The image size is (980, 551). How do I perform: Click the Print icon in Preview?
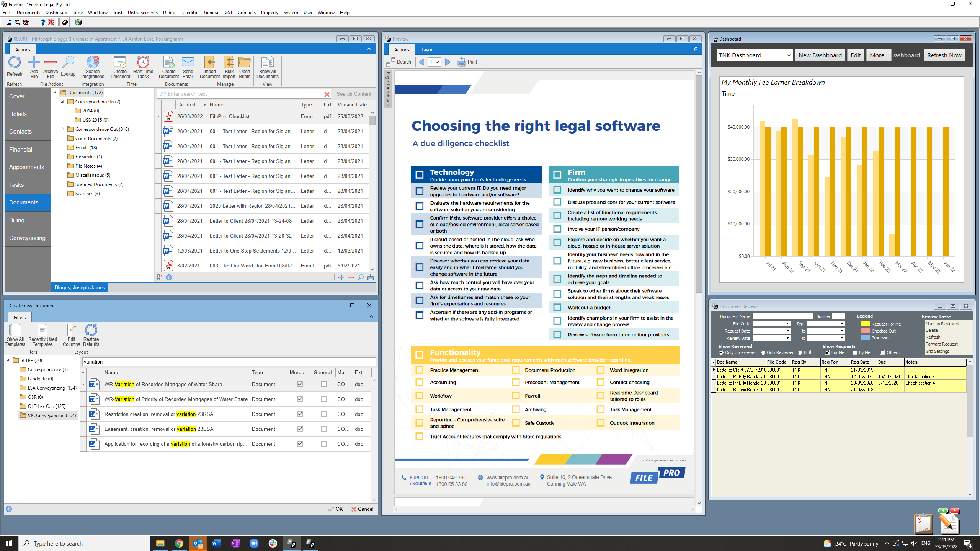[x=462, y=62]
